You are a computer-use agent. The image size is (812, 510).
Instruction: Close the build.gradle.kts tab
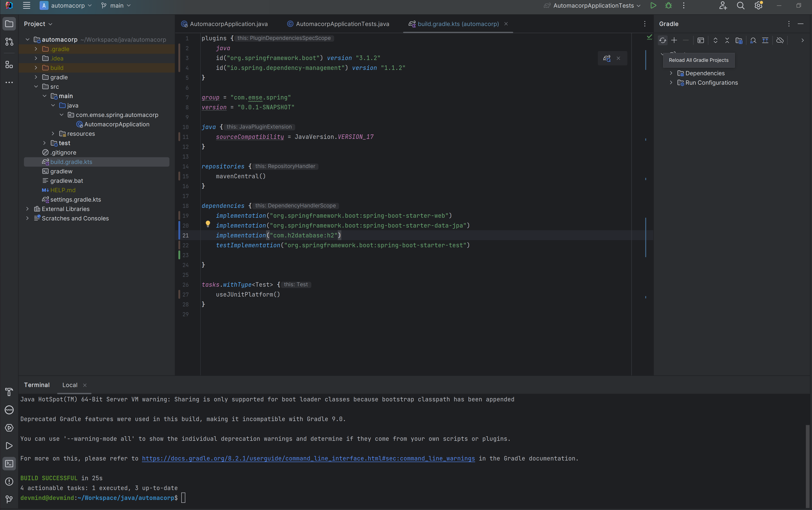[506, 24]
